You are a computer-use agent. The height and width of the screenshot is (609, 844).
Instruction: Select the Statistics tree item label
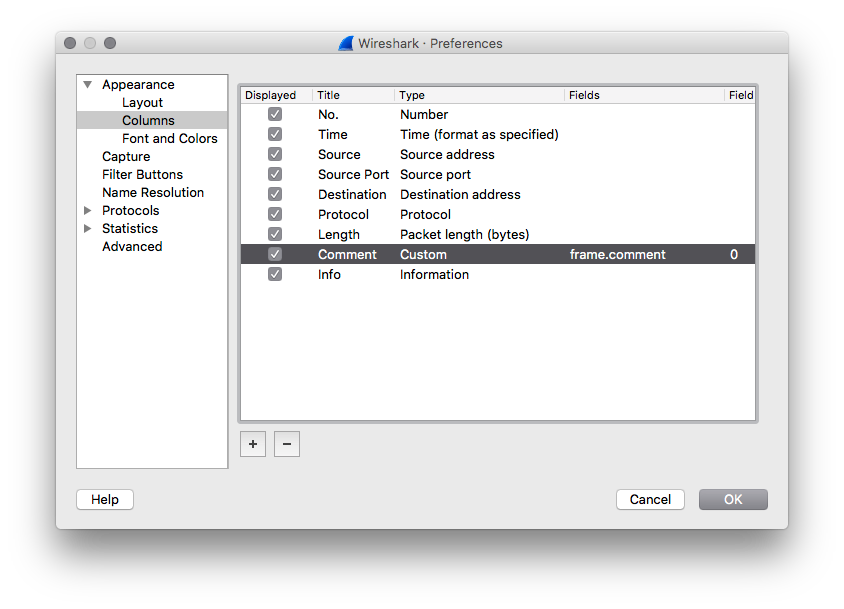click(x=130, y=228)
